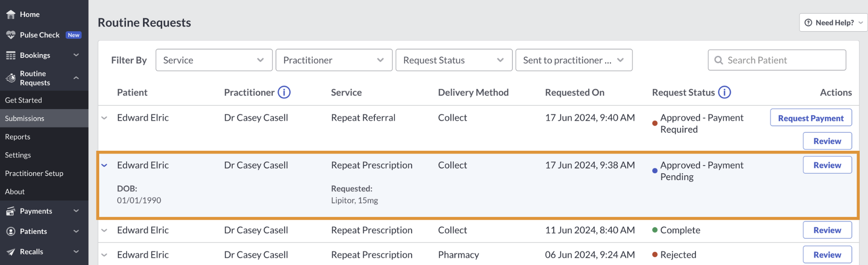The height and width of the screenshot is (265, 868).
Task: Click the Delivery Method column header
Action: coord(473,93)
